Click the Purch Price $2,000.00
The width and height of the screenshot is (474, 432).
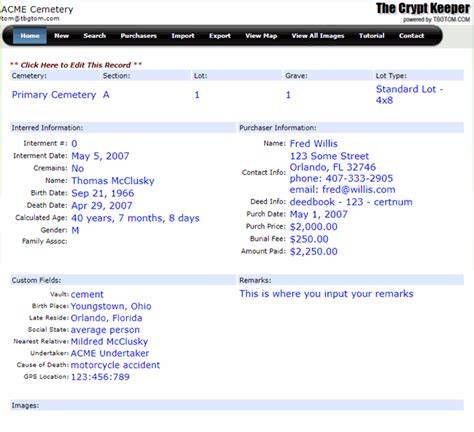point(314,227)
